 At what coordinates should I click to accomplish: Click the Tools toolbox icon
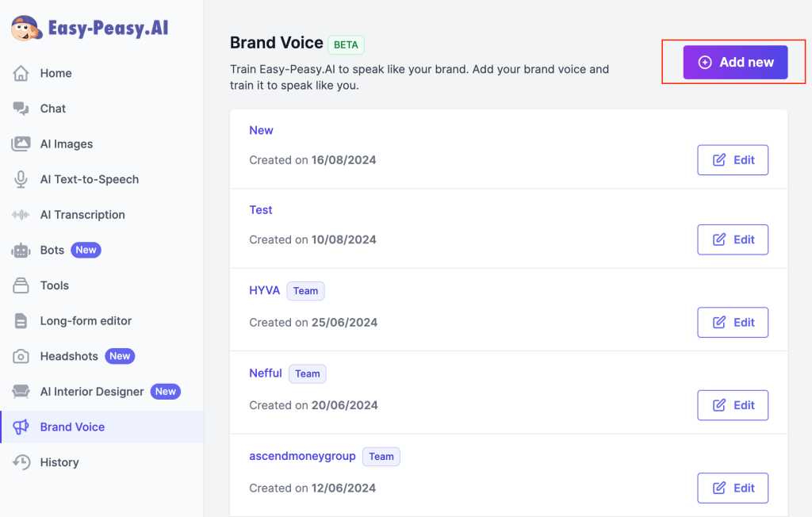[21, 285]
